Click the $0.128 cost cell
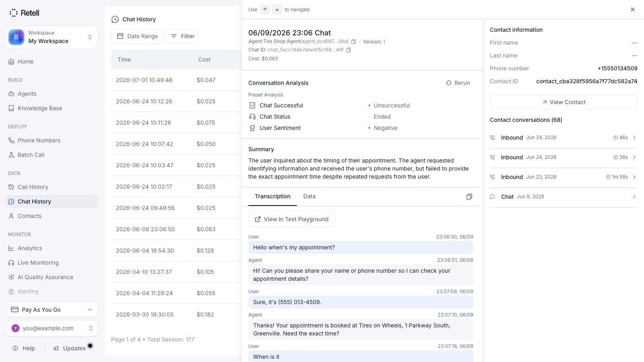 pyautogui.click(x=205, y=251)
